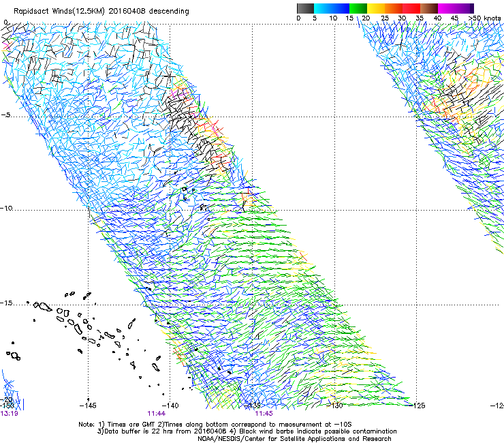Viewport: 504px width, 443px height.
Task: Click the 'Data buffer is 22 hrs' note line
Action: pyautogui.click(x=247, y=431)
